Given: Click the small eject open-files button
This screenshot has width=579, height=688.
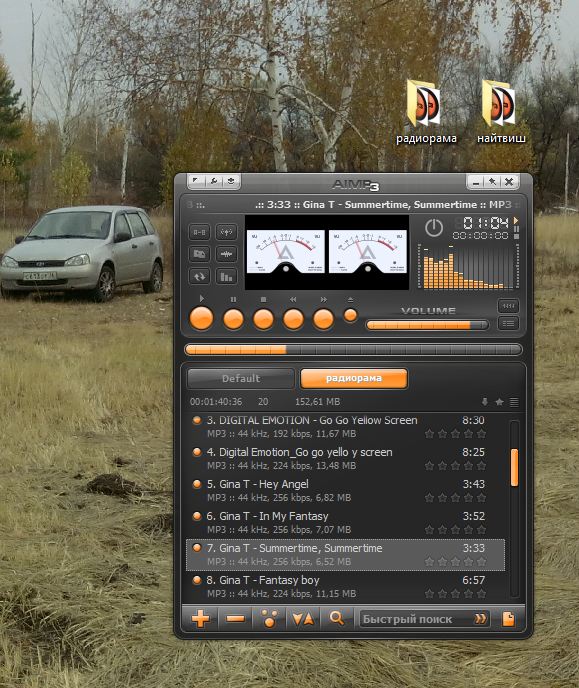Looking at the screenshot, I should [x=350, y=315].
